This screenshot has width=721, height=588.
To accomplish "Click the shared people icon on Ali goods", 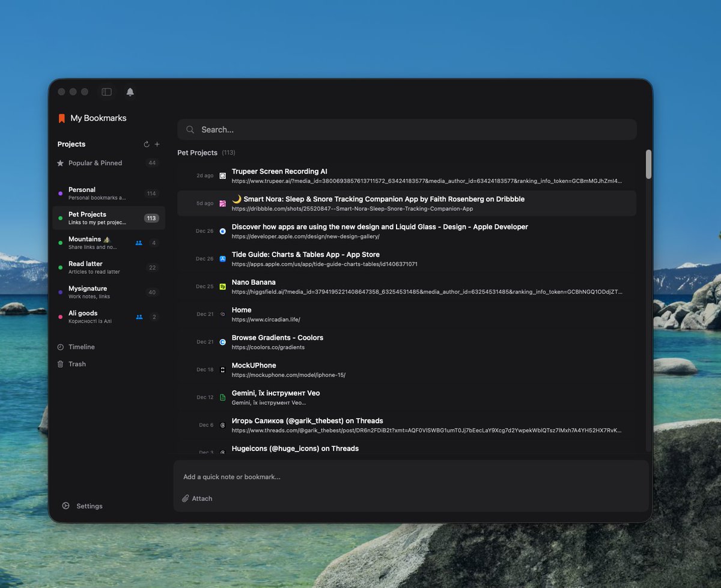I will [x=139, y=317].
